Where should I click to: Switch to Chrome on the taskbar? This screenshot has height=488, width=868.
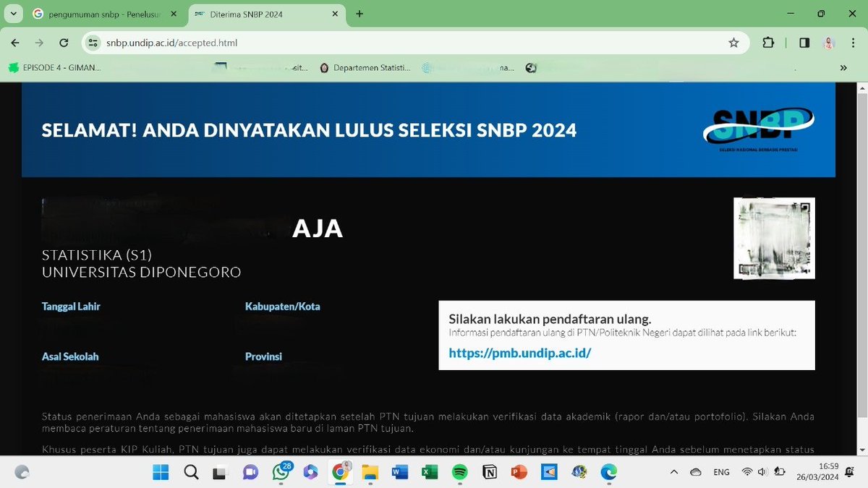pyautogui.click(x=340, y=472)
